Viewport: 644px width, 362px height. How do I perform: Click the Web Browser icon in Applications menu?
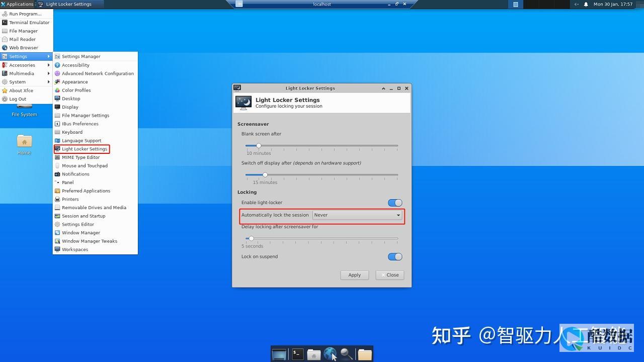point(5,48)
